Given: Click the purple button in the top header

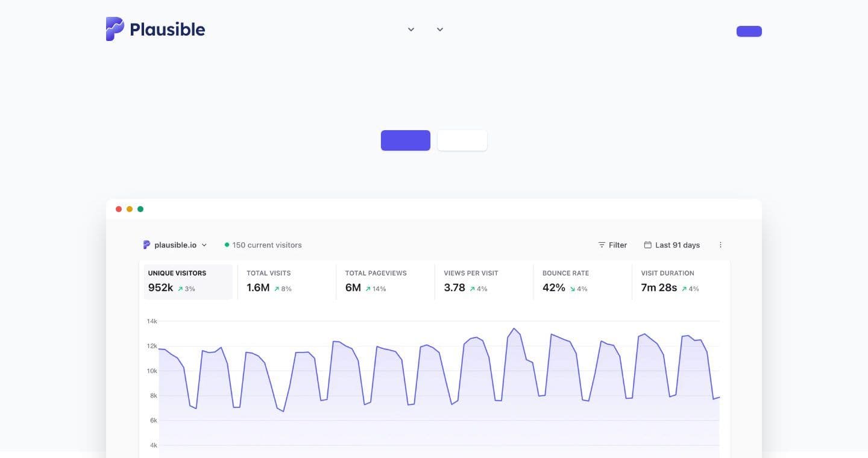Looking at the screenshot, I should pos(749,31).
